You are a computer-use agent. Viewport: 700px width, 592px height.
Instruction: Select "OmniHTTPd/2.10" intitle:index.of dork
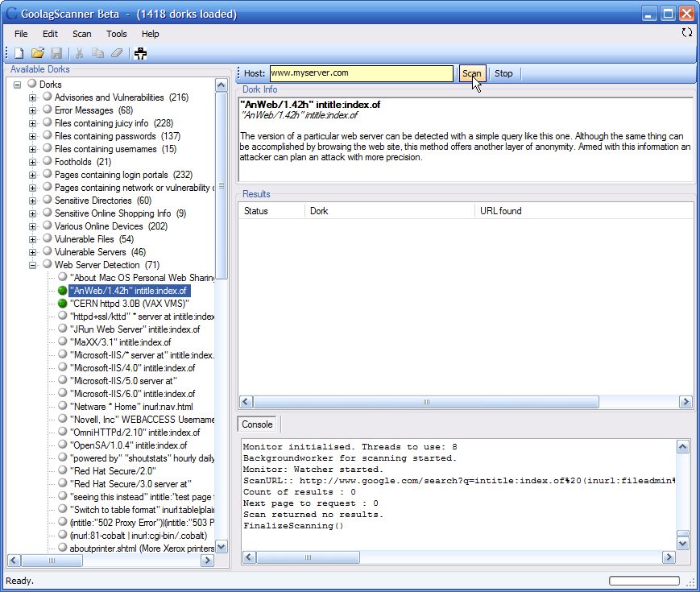135,433
